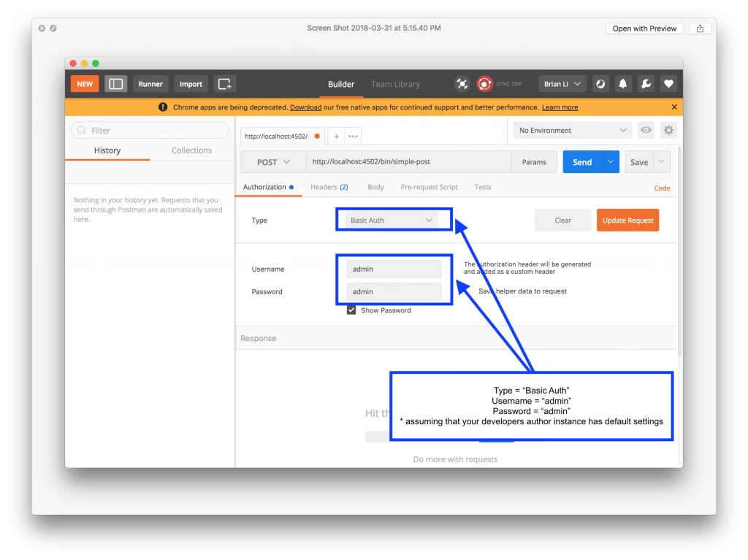The width and height of the screenshot is (748, 560).
Task: Click the vertical scrollbar at right edge
Action: click(679, 252)
